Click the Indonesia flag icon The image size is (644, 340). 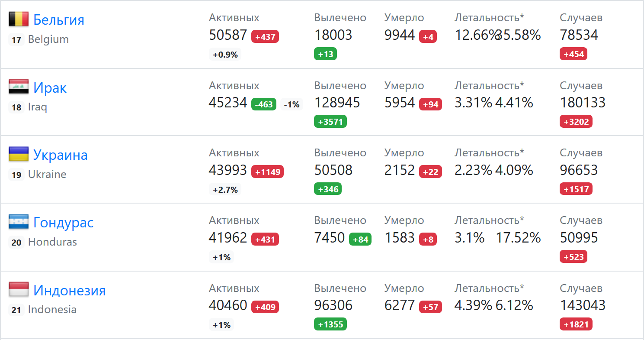tap(19, 290)
